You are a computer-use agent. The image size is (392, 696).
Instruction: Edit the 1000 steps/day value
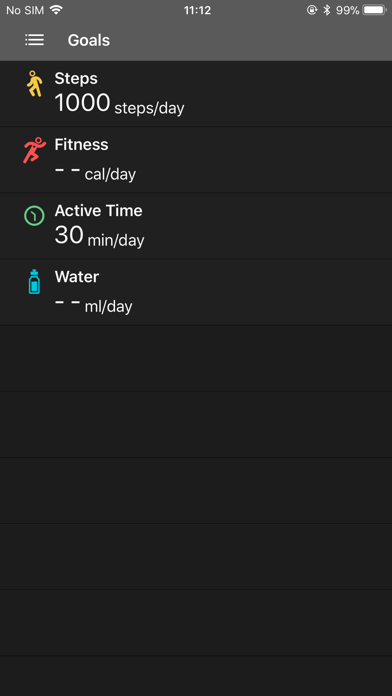(x=119, y=103)
